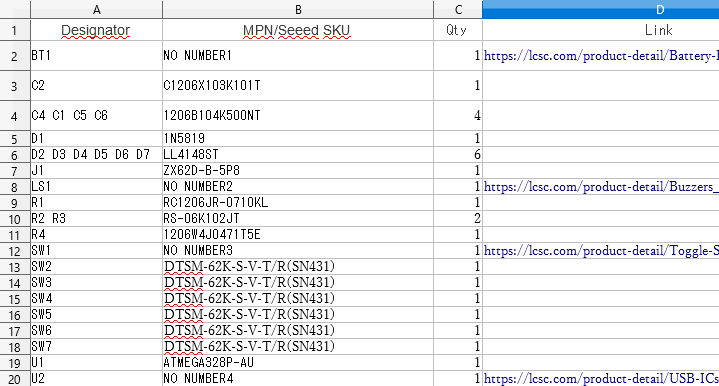The image size is (719, 386).
Task: Open the Toggle switch link for SW1
Action: pyautogui.click(x=601, y=251)
